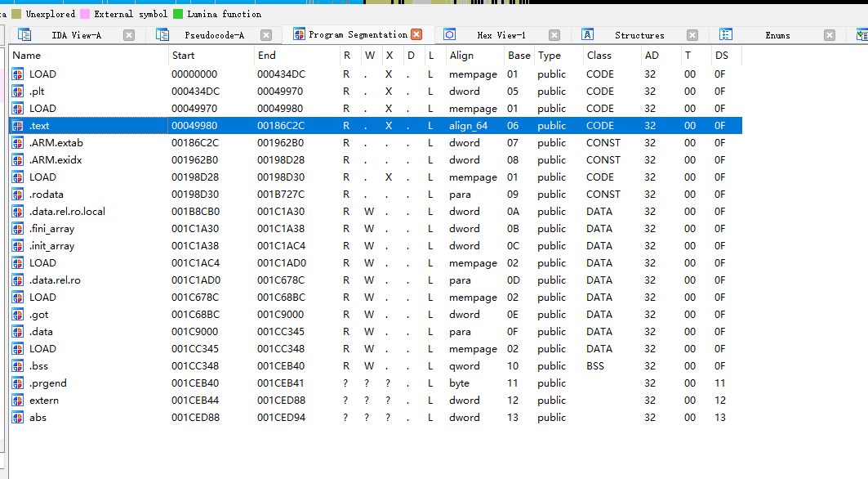Click segment icon of .data.rel.ro row
Viewport: 868px width, 479px height.
coord(18,280)
